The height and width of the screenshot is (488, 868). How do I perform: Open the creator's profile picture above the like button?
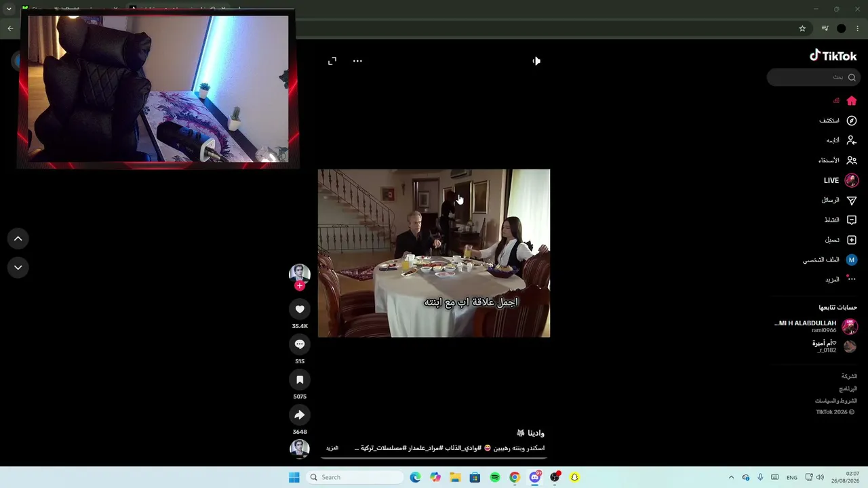coord(300,272)
